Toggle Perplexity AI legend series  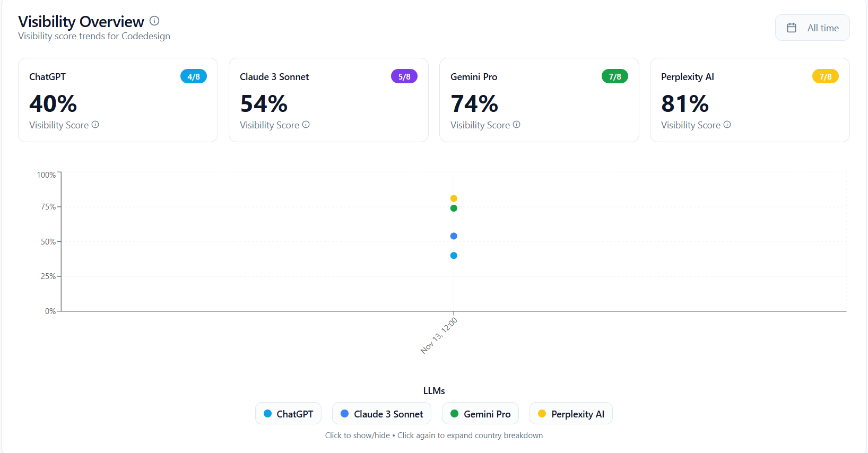point(571,414)
